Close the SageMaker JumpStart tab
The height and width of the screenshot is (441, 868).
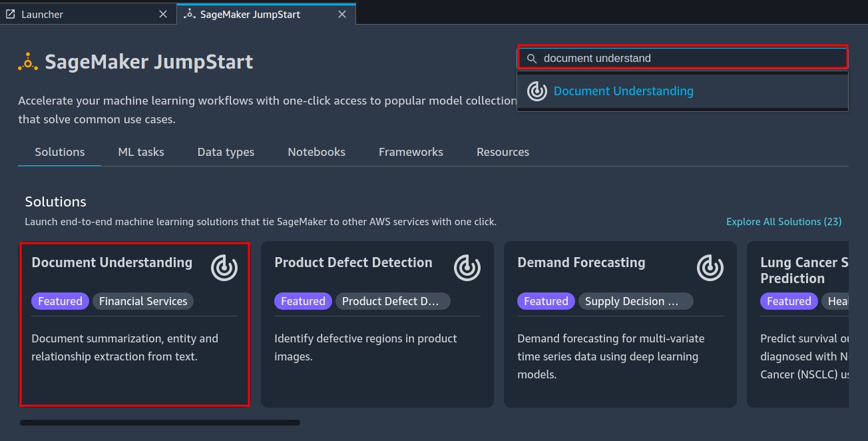point(342,14)
